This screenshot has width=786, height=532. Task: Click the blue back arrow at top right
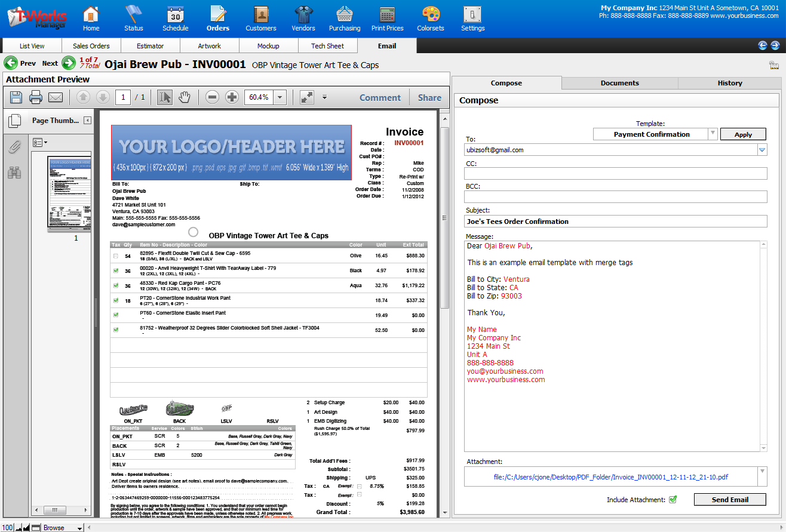763,45
